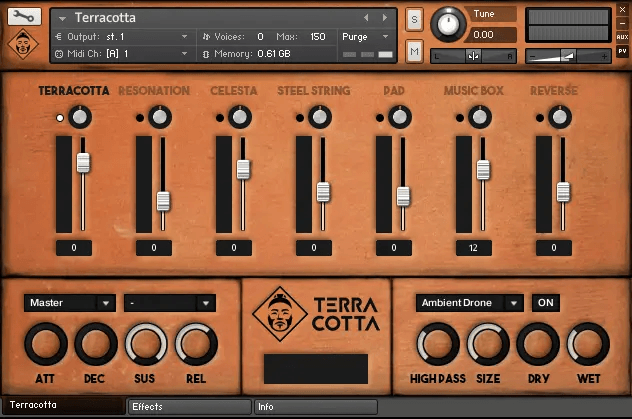Screen dimensions: 632x419
Task: Enable the Terracotta layer toggle dot
Action: (60, 118)
